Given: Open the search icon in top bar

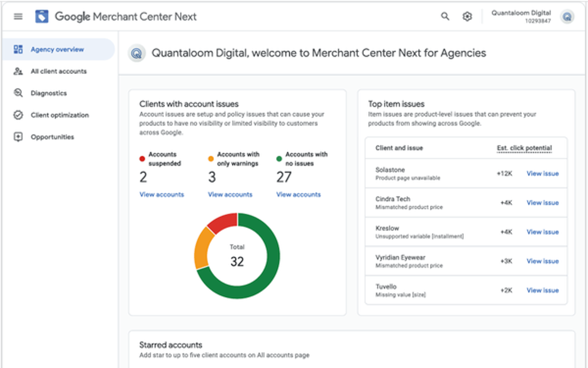Looking at the screenshot, I should (444, 16).
